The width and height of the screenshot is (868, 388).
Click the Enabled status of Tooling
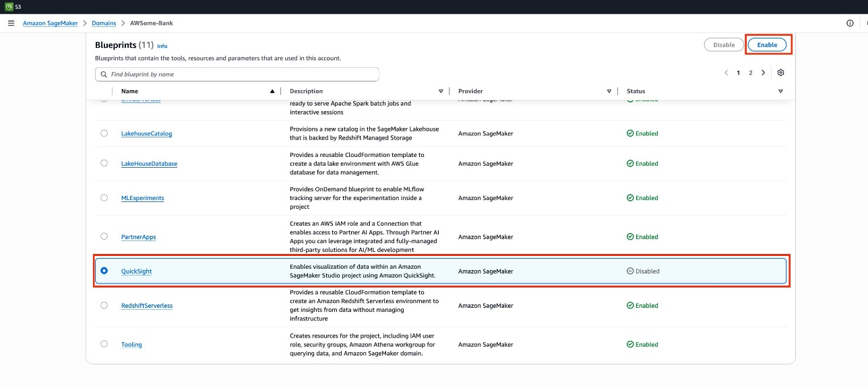click(x=642, y=344)
